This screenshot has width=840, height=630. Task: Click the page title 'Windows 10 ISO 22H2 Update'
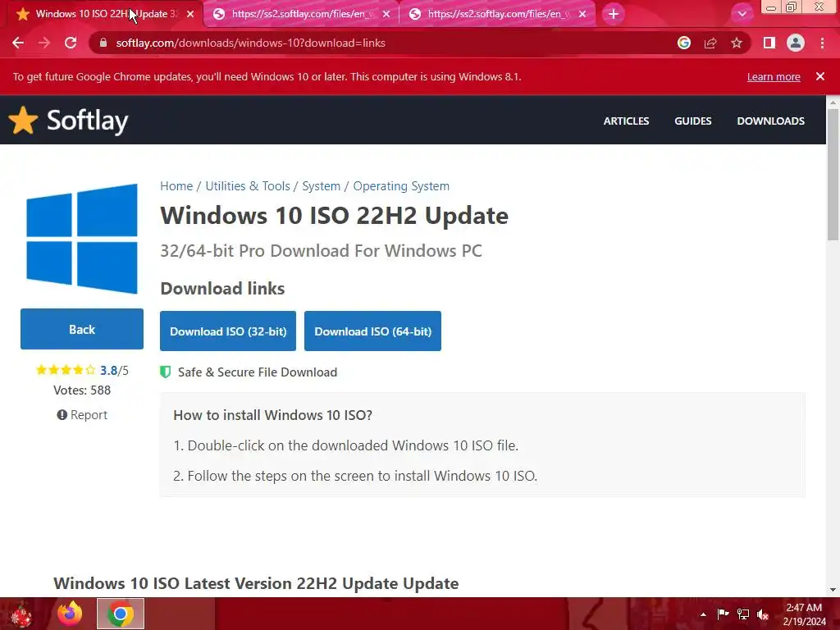[335, 216]
